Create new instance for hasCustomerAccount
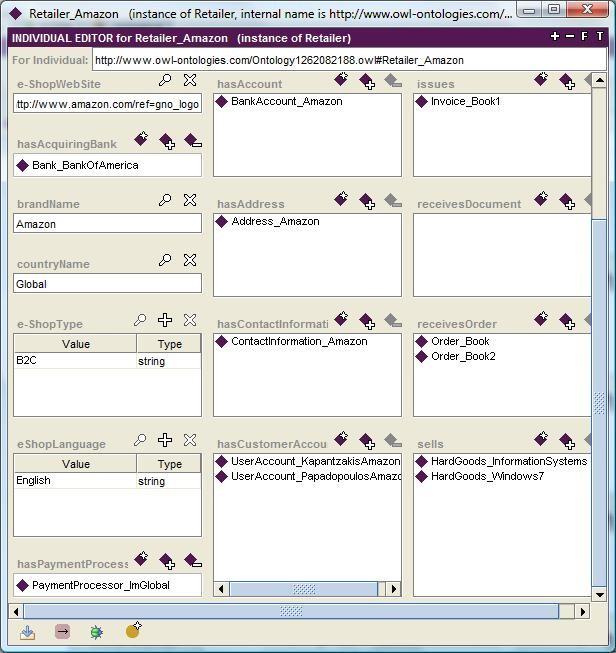 pos(342,439)
